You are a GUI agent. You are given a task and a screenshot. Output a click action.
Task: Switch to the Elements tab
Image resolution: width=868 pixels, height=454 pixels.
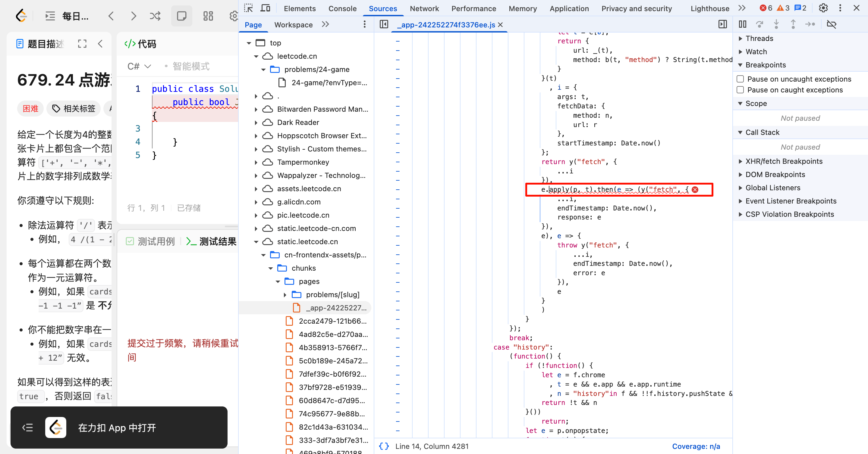(300, 8)
